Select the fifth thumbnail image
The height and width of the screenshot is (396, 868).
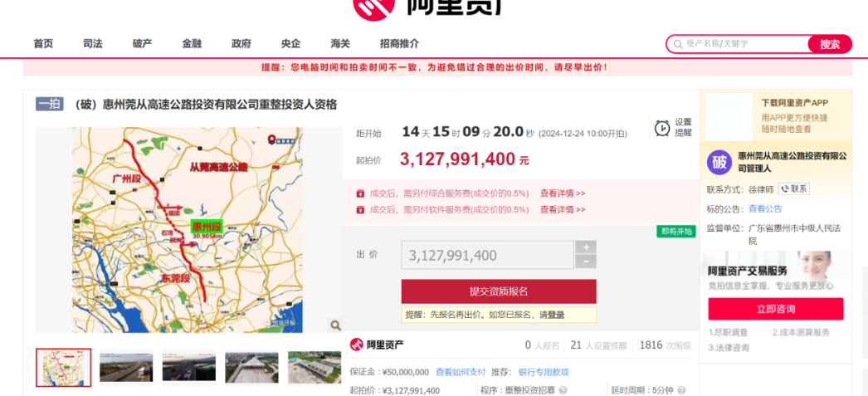point(315,367)
